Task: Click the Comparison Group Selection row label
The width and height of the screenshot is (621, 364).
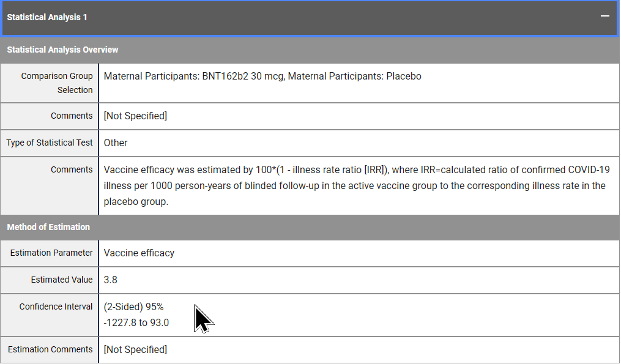Action: coord(57,83)
